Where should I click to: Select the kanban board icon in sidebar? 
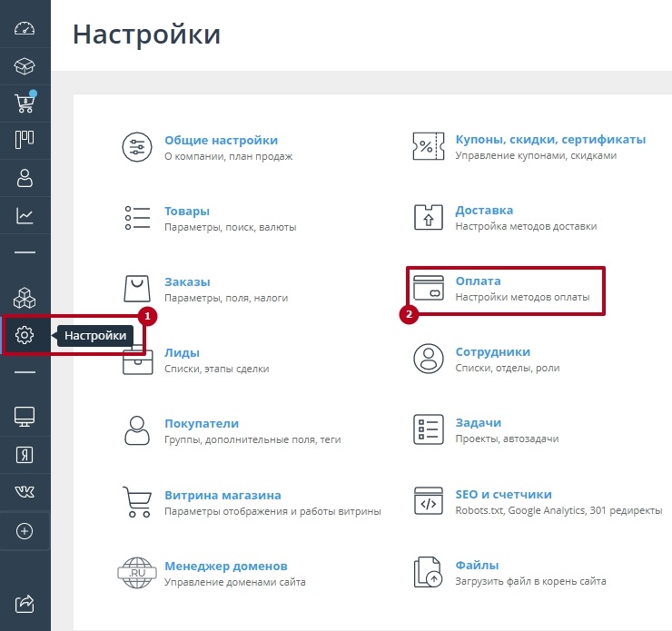pyautogui.click(x=25, y=140)
